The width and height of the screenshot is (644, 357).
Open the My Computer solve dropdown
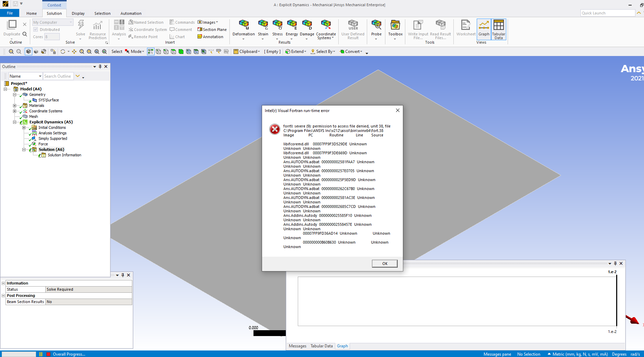tap(53, 22)
